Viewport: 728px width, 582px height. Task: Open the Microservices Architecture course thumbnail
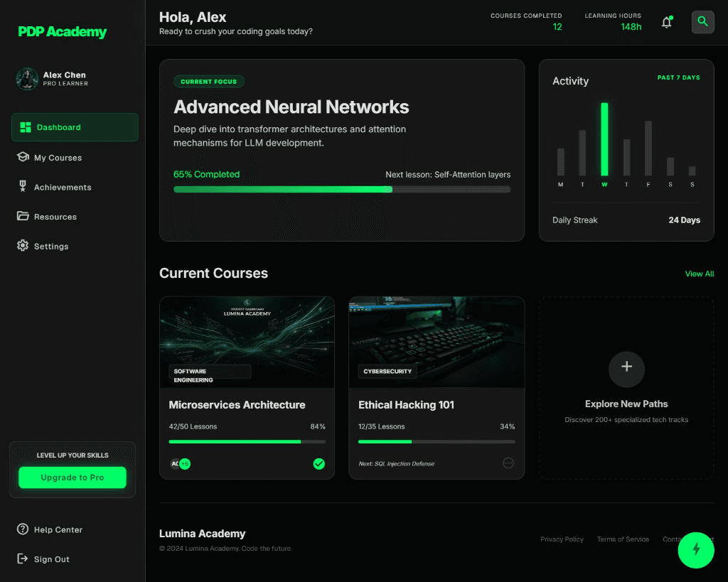[247, 342]
